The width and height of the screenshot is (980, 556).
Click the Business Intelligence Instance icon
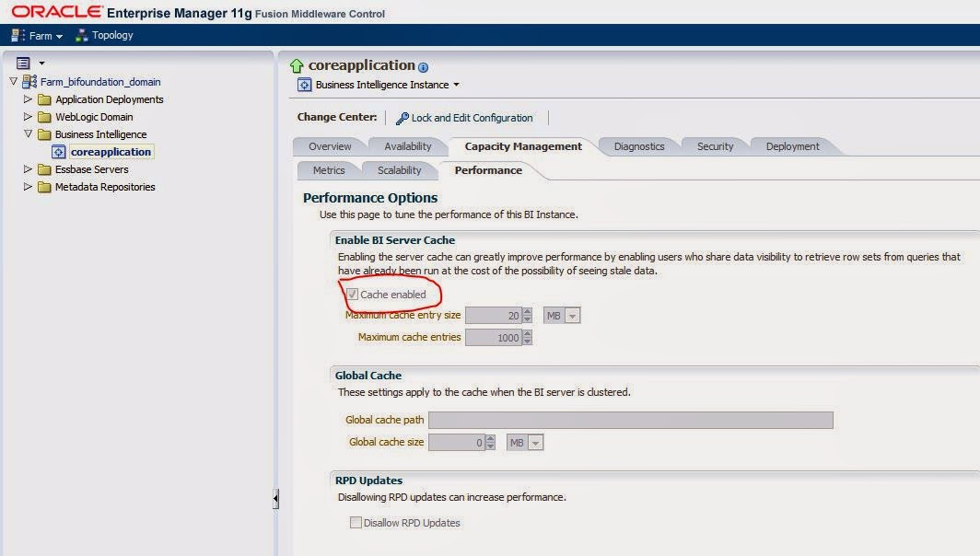pyautogui.click(x=304, y=85)
